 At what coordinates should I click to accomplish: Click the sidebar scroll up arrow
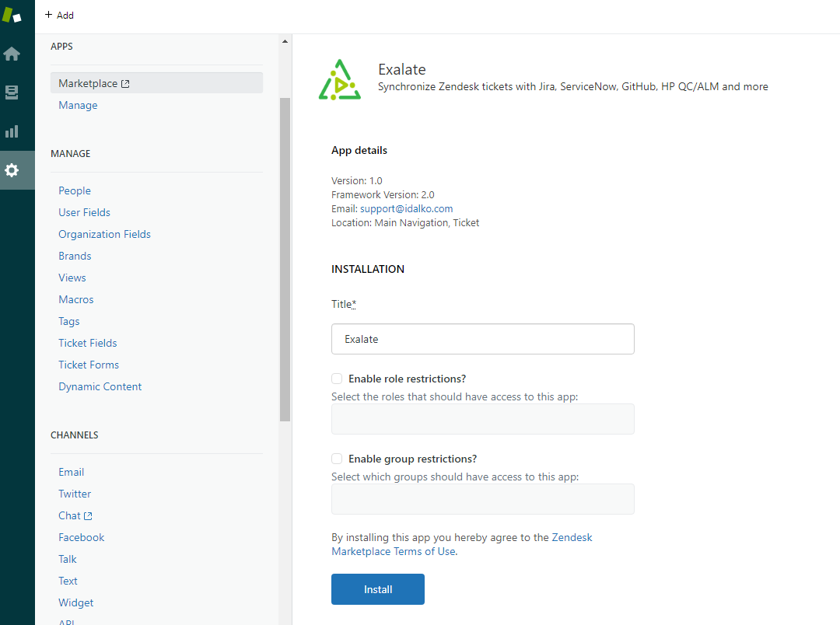click(285, 41)
